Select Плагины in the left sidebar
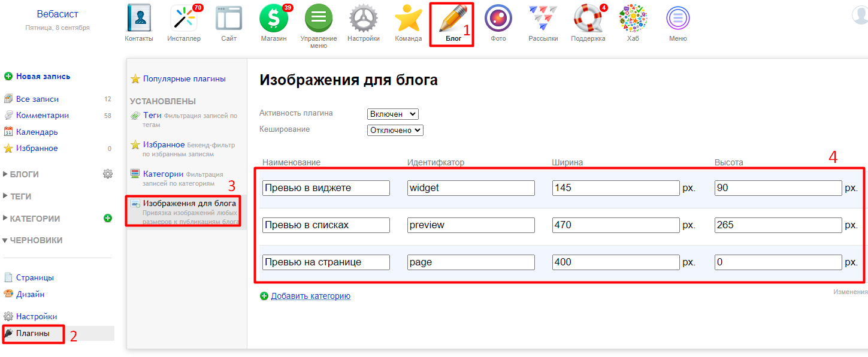Screen dimensions: 868x357 [32, 334]
